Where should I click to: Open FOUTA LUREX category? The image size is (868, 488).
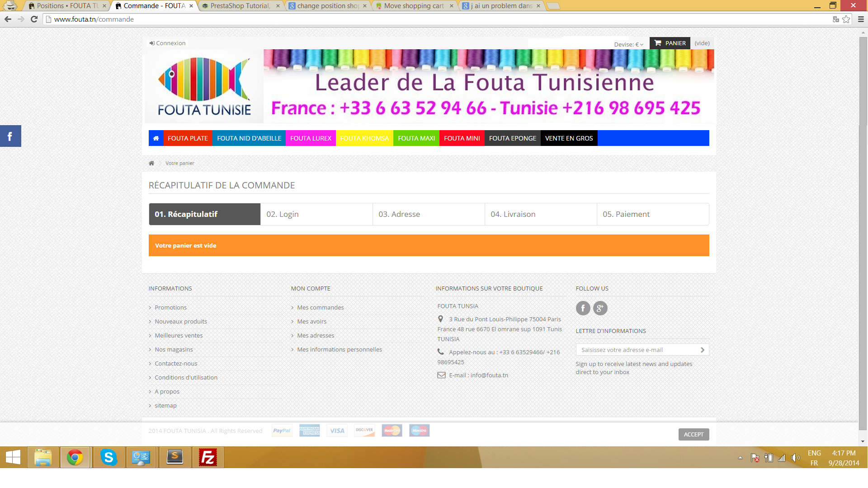pyautogui.click(x=311, y=138)
